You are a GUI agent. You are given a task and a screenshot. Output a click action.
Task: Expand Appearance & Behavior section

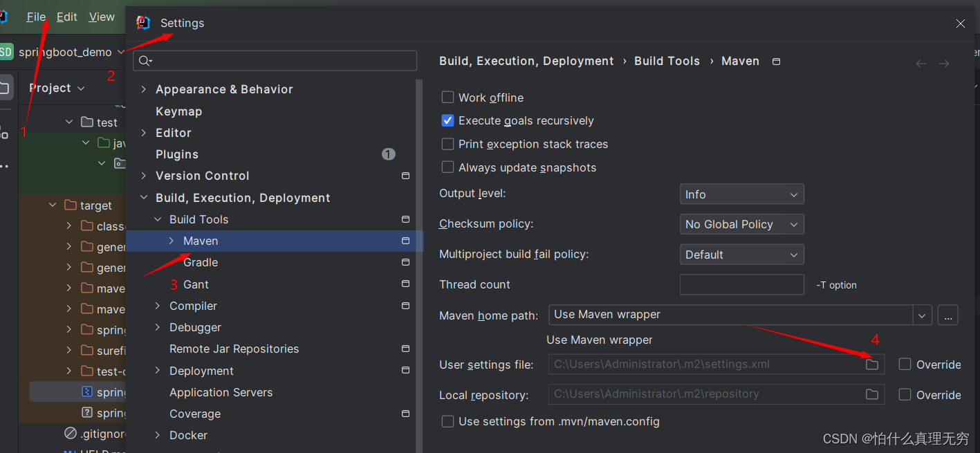click(x=144, y=89)
